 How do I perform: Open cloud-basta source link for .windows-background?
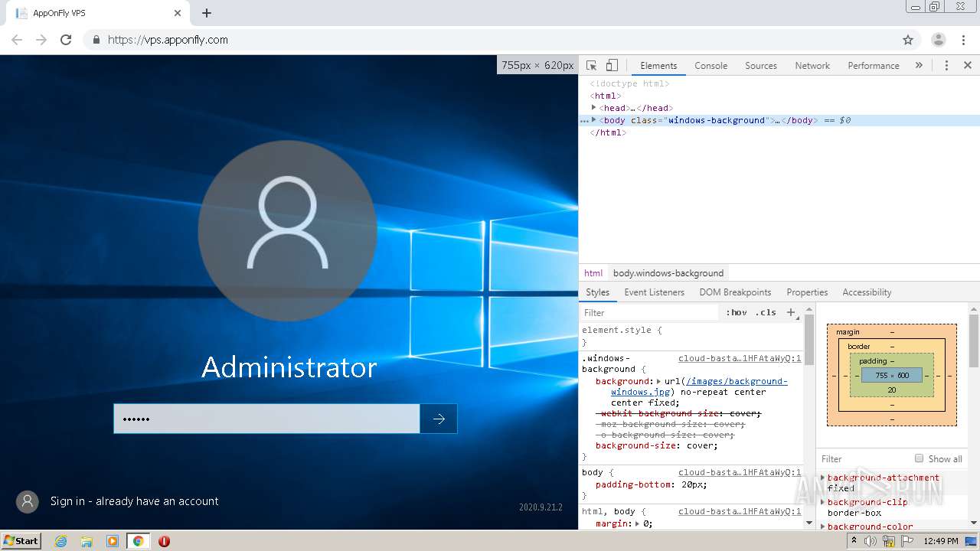(x=740, y=358)
